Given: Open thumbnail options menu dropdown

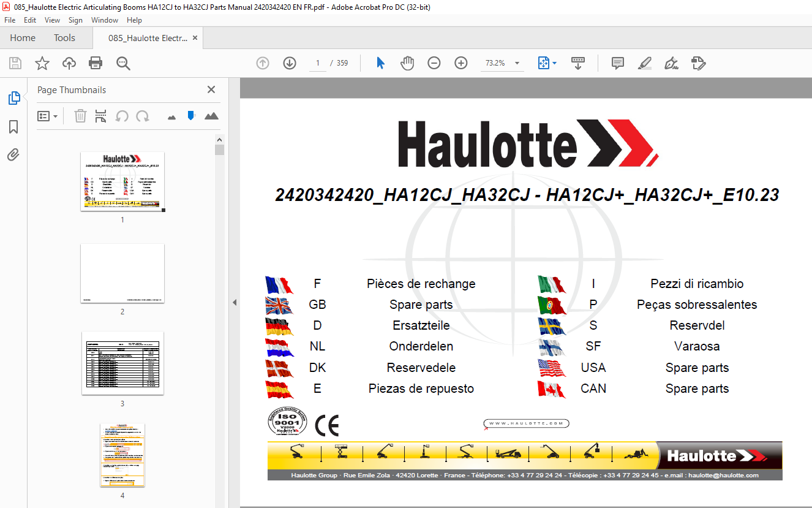Looking at the screenshot, I should click(x=47, y=116).
